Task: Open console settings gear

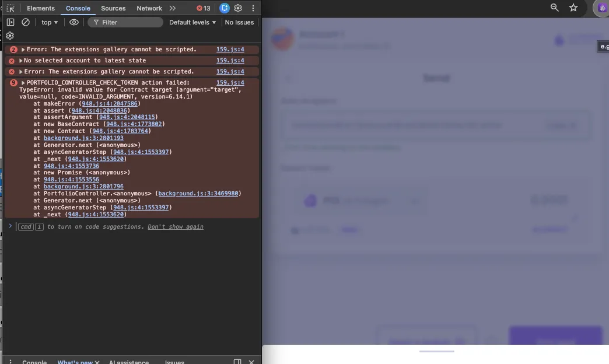Action: (x=9, y=36)
